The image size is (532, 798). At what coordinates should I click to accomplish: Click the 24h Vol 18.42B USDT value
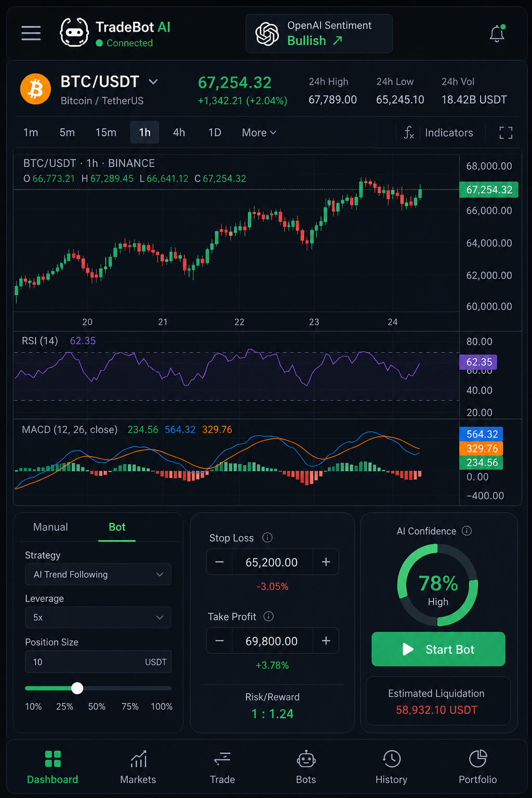(x=474, y=100)
